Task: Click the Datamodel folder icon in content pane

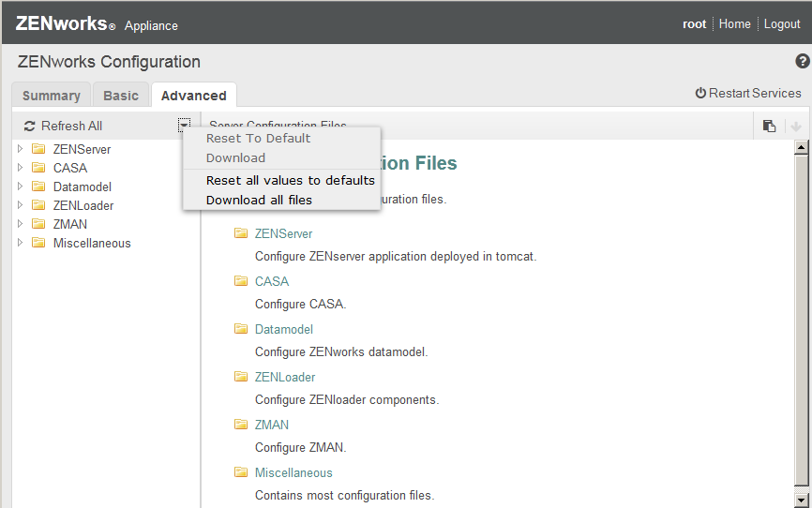Action: 241,329
